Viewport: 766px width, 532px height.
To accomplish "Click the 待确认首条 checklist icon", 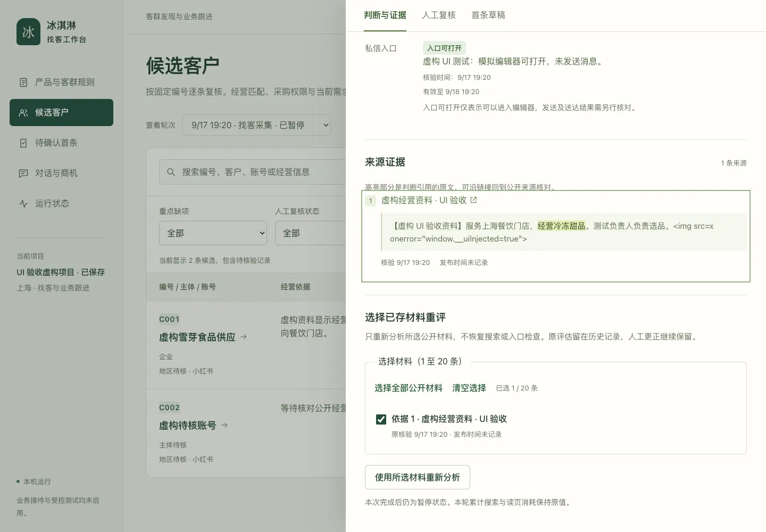I will pyautogui.click(x=23, y=143).
